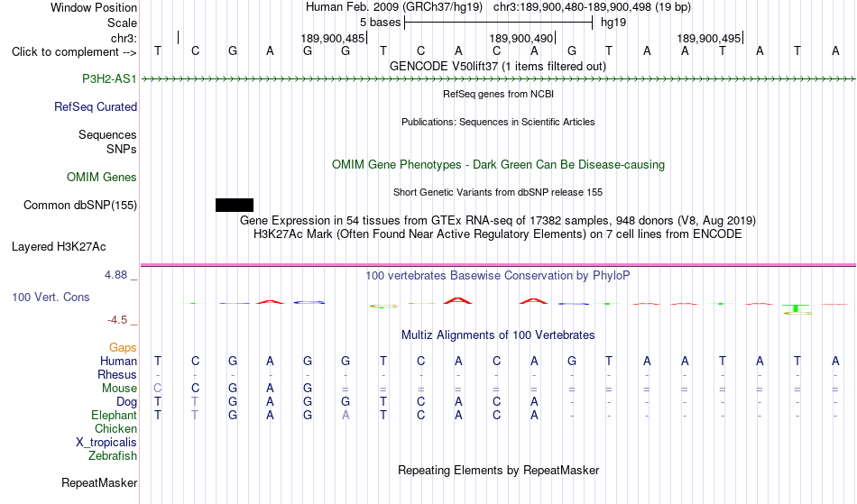Click 'Repeating Elements by RepeatMasker' title
This screenshot has height=504, width=857.
click(x=499, y=471)
